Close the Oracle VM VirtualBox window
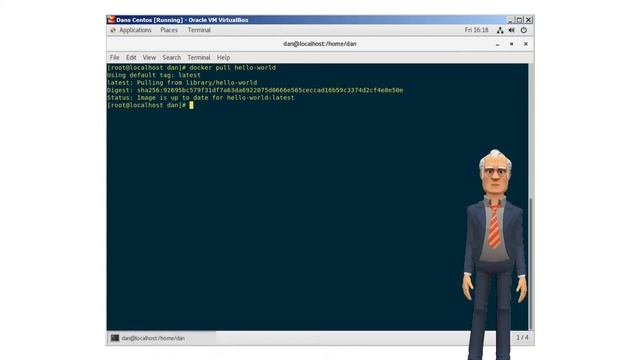 [x=529, y=20]
